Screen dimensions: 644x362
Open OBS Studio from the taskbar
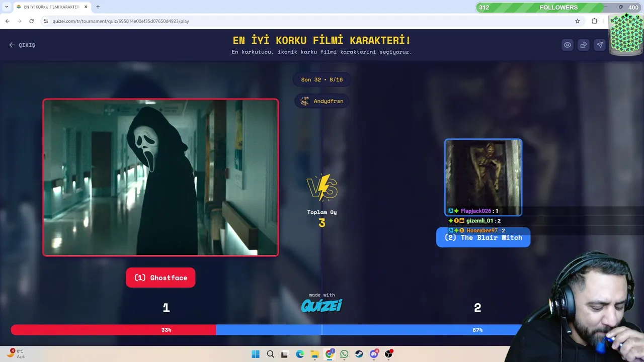[x=388, y=354]
